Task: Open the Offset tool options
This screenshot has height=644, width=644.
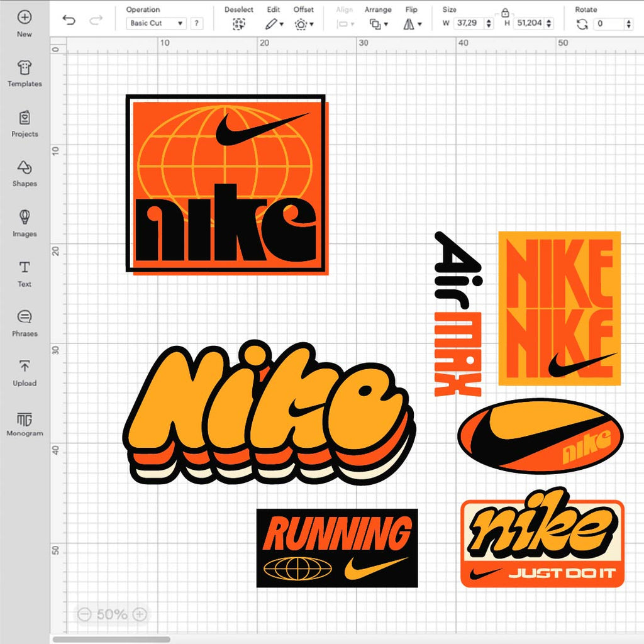Action: [303, 24]
